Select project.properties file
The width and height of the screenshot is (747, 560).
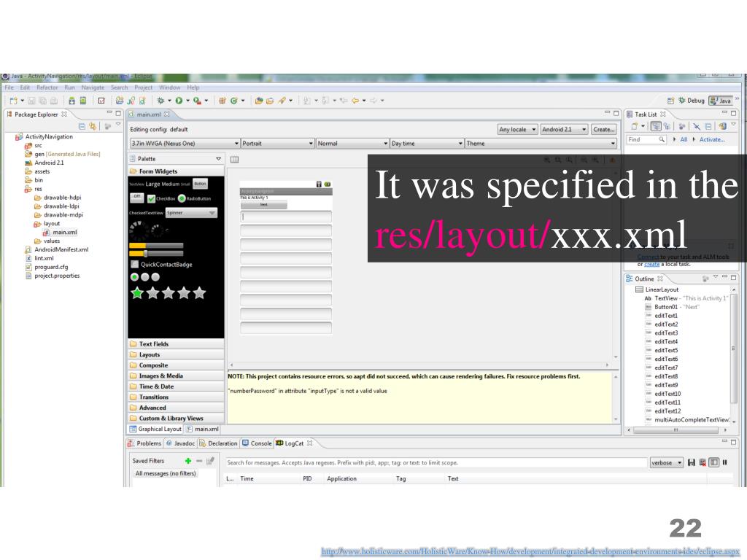tap(53, 276)
